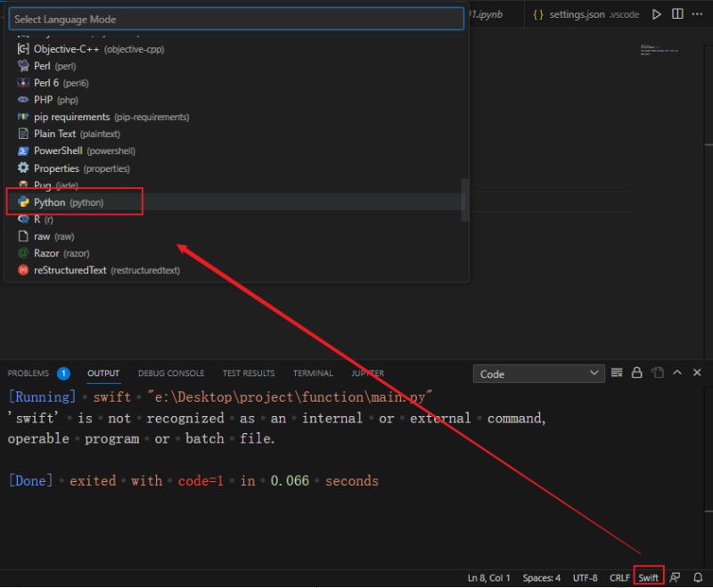Change line ending by clicking CRLF
This screenshot has width=713, height=588.
point(619,577)
